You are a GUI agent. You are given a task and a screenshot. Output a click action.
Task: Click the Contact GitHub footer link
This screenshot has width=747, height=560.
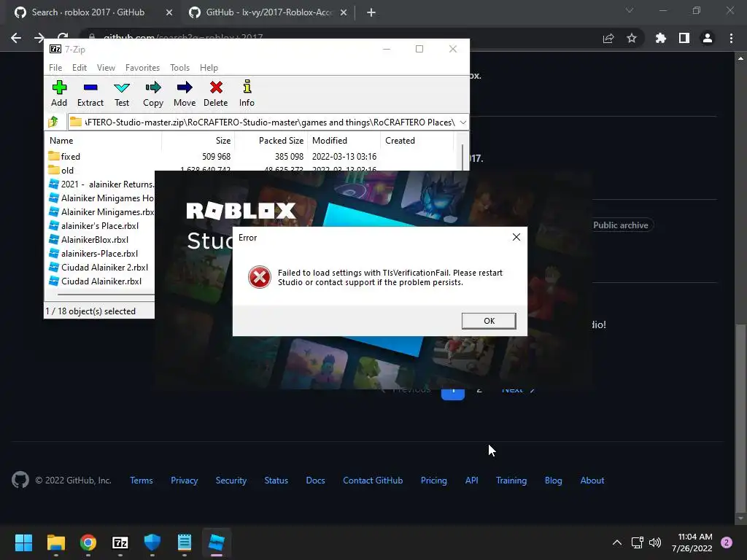(x=373, y=481)
